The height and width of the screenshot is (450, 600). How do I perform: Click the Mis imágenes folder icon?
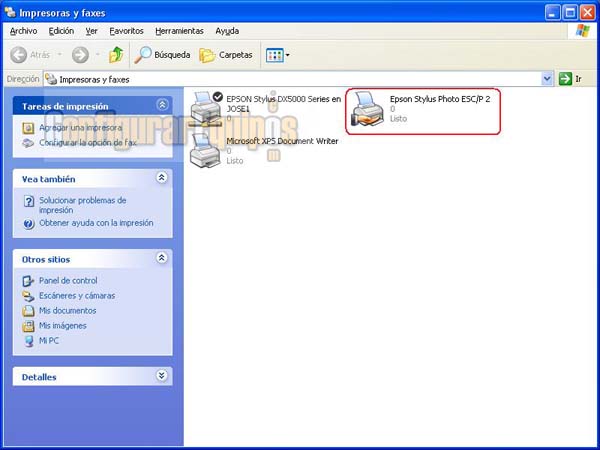(28, 326)
